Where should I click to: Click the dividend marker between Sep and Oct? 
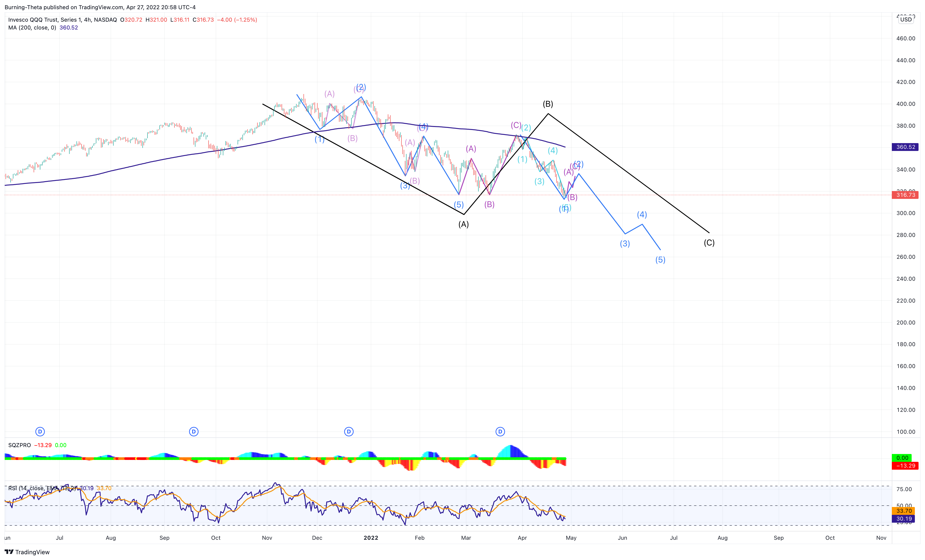pos(194,432)
